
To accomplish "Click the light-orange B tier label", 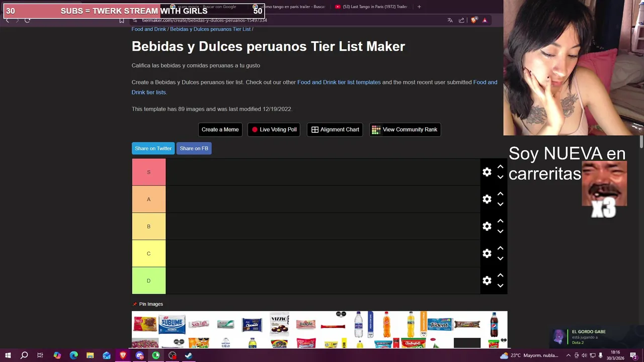I will [x=148, y=226].
